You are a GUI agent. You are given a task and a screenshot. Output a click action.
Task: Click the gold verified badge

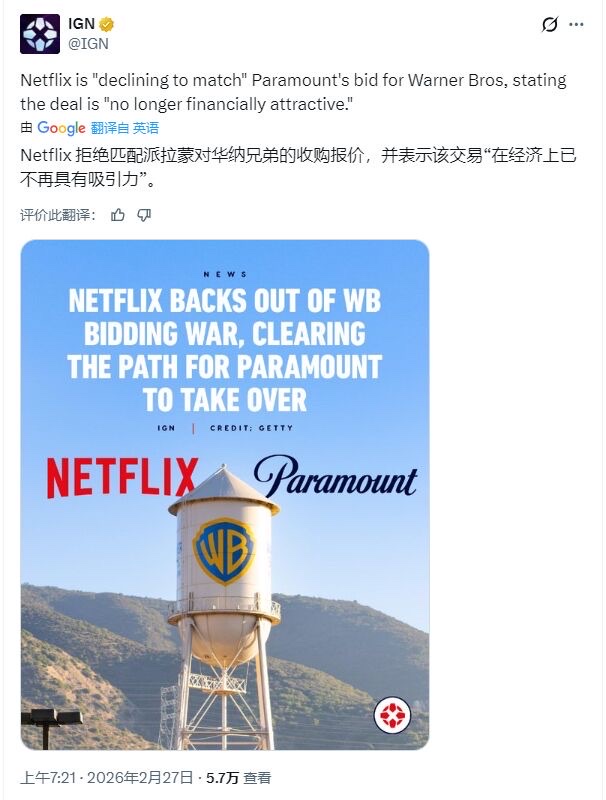(x=106, y=24)
